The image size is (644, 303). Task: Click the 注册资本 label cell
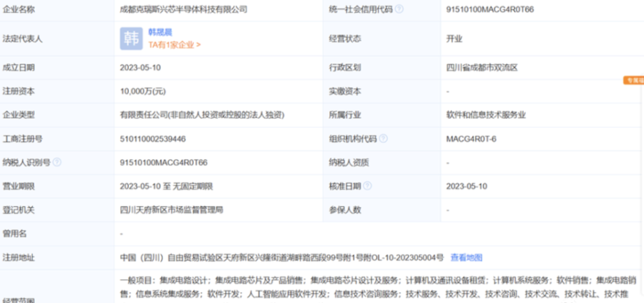coord(57,92)
